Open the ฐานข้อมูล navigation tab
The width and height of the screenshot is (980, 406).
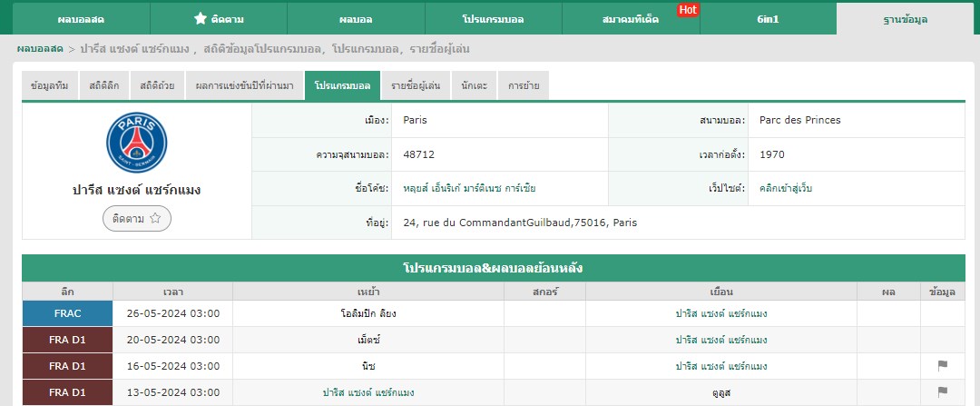(x=906, y=19)
